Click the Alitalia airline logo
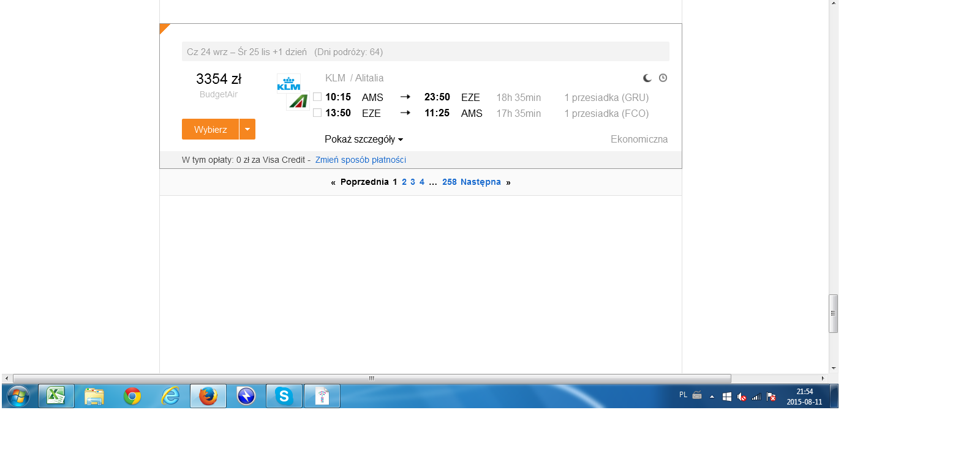Viewport: 980px width, 470px height. (298, 101)
